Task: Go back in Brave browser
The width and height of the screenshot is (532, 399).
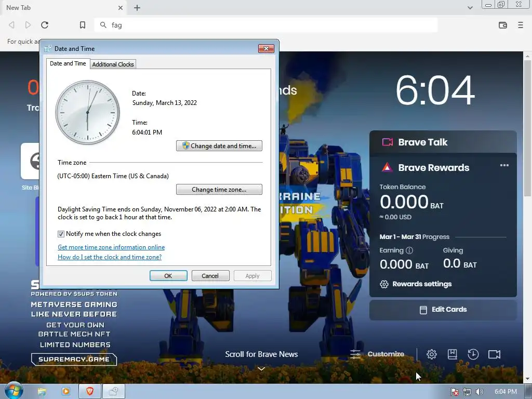Action: pyautogui.click(x=11, y=25)
